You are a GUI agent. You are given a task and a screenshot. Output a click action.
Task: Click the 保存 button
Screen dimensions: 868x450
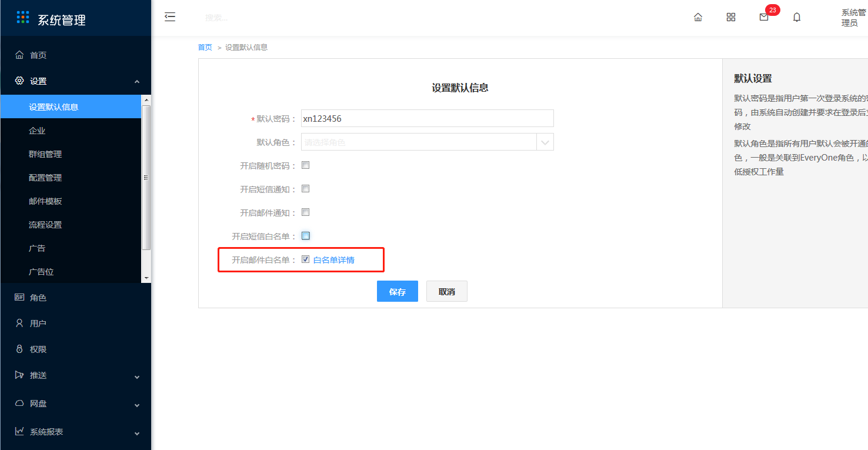point(398,291)
